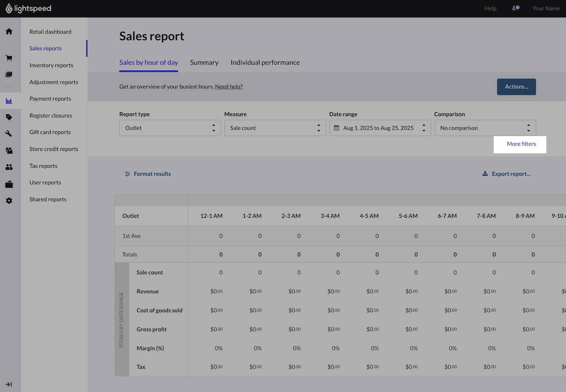Open User reports in side menu
The width and height of the screenshot is (566, 392).
click(45, 182)
